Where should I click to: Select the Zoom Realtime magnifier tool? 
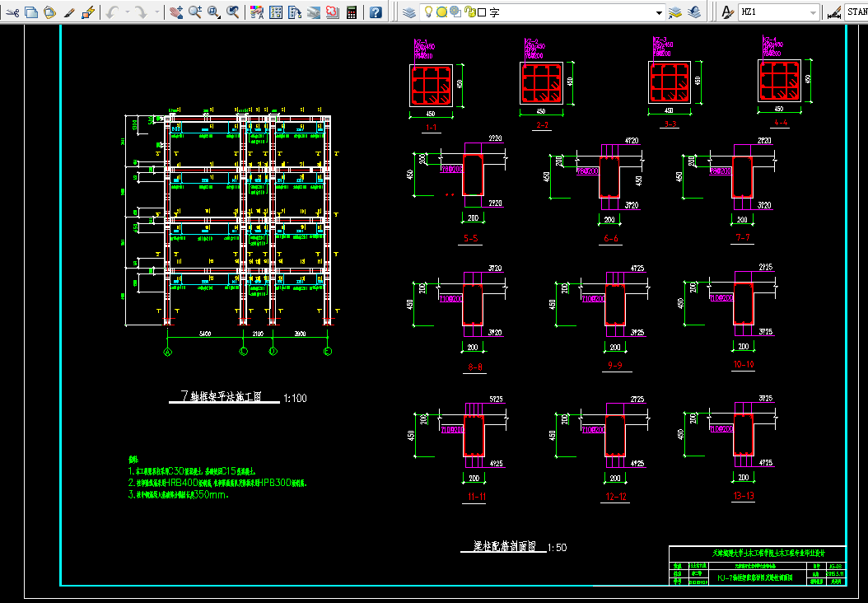click(x=194, y=12)
